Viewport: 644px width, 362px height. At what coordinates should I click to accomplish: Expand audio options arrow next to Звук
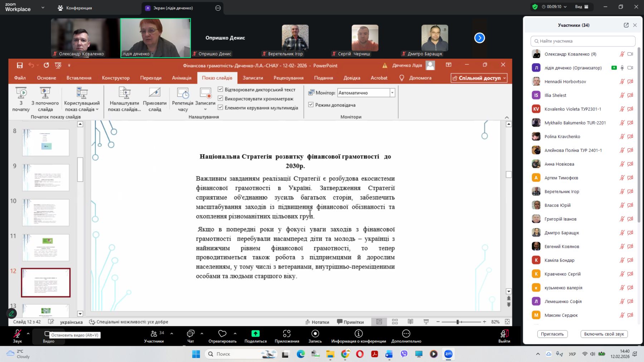point(28,333)
